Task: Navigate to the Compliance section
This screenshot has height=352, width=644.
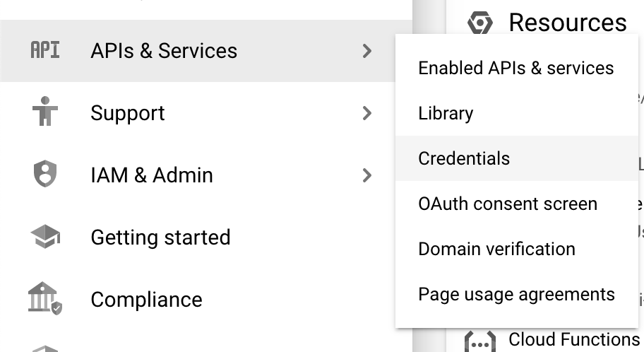Action: click(x=146, y=300)
